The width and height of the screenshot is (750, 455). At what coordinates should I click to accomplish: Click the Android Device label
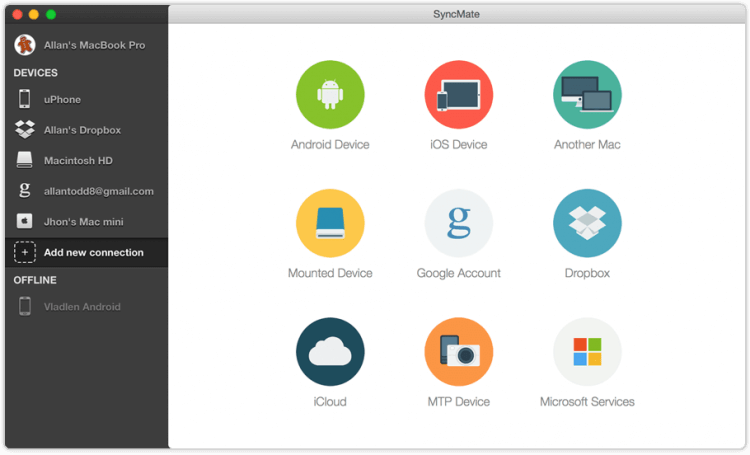(x=330, y=144)
